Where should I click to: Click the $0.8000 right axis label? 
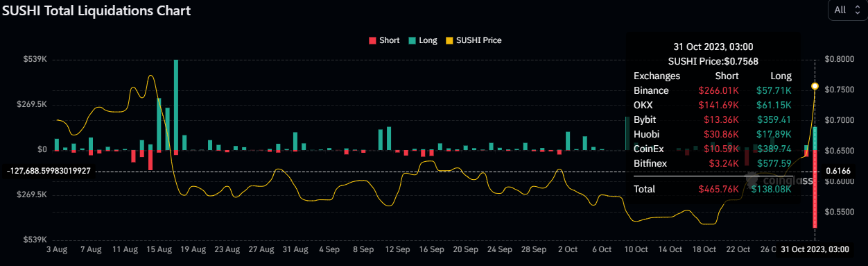(839, 60)
